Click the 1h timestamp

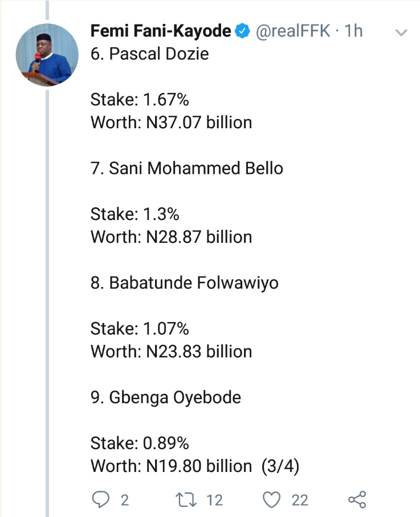coord(354,31)
